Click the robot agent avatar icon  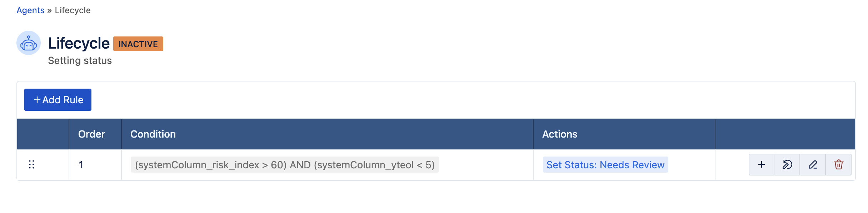[x=29, y=43]
